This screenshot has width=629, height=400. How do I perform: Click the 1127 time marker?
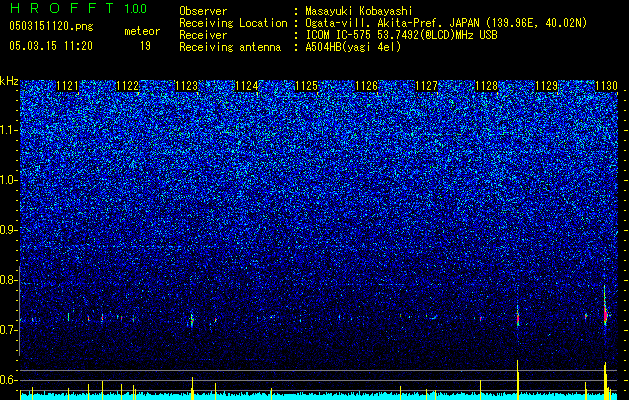coord(426,86)
